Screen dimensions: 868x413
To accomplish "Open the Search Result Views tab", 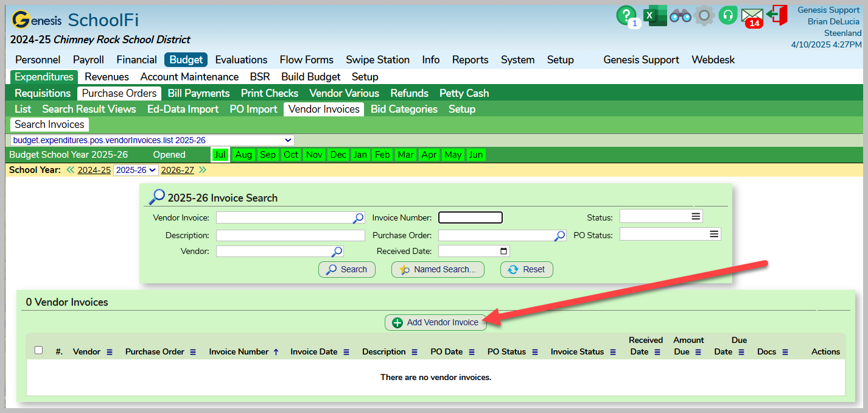I will (x=89, y=109).
